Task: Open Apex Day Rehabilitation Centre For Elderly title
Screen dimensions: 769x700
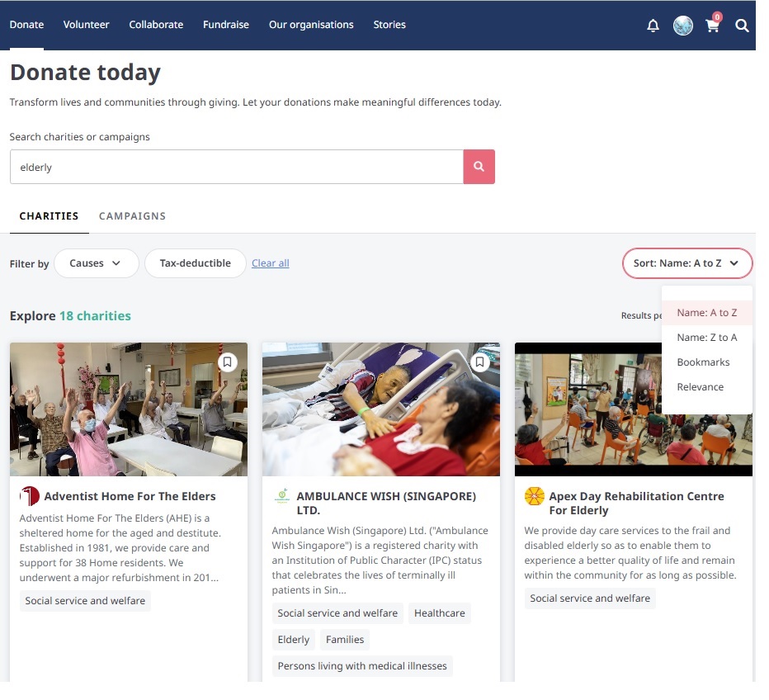Action: pos(637,503)
